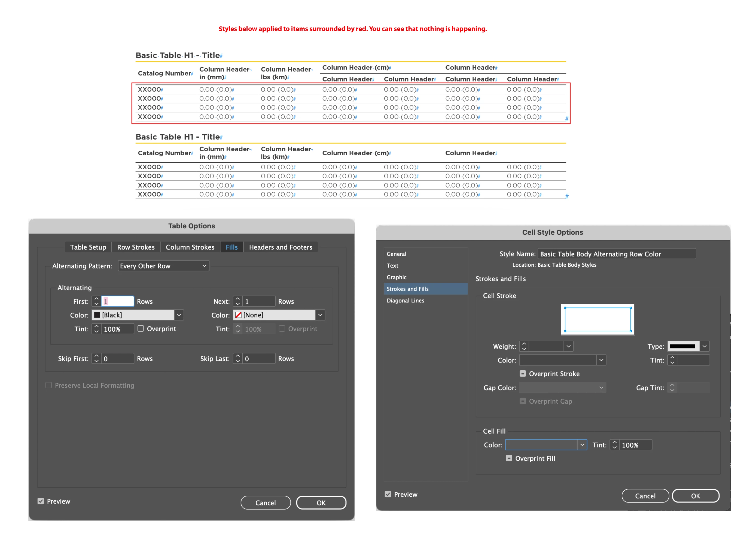756x557 pixels.
Task: Click the First Rows stepper arrows
Action: [96, 301]
